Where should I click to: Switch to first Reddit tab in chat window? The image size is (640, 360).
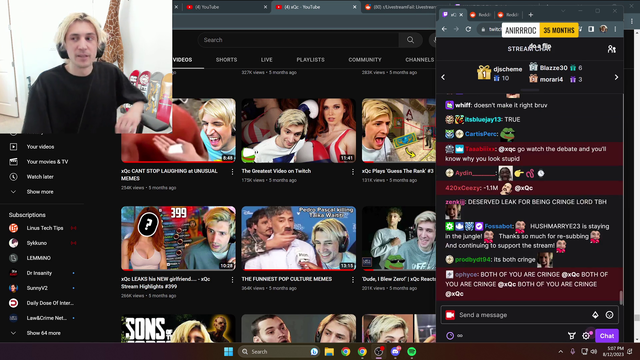480,15
